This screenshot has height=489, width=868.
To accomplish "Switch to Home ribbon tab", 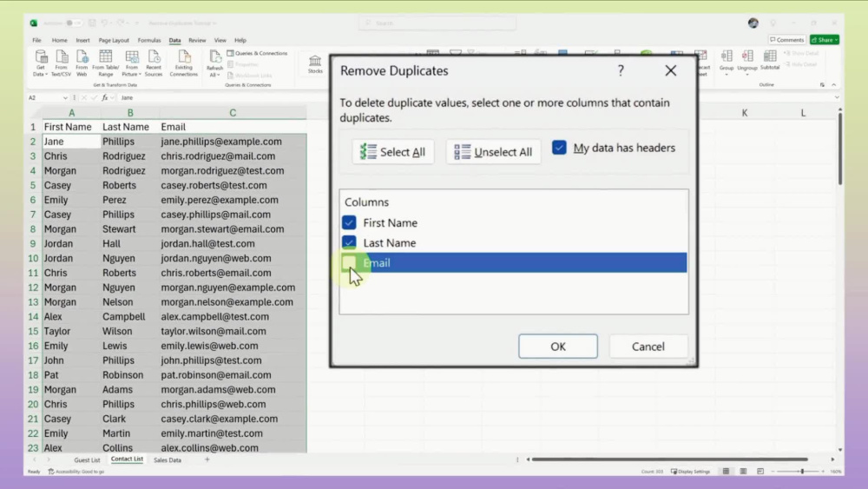I will pos(59,41).
